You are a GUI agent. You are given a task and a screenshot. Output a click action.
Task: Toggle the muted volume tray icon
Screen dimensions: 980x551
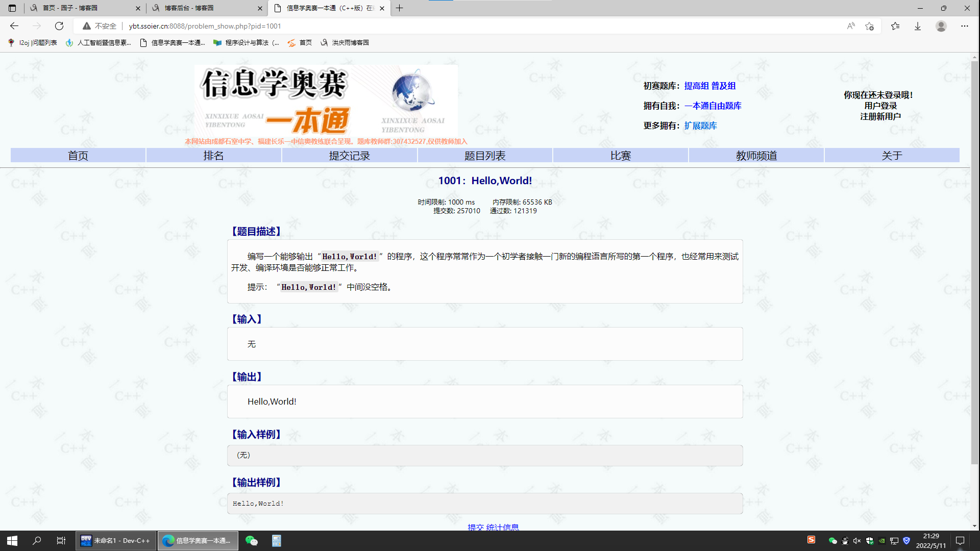pyautogui.click(x=857, y=541)
